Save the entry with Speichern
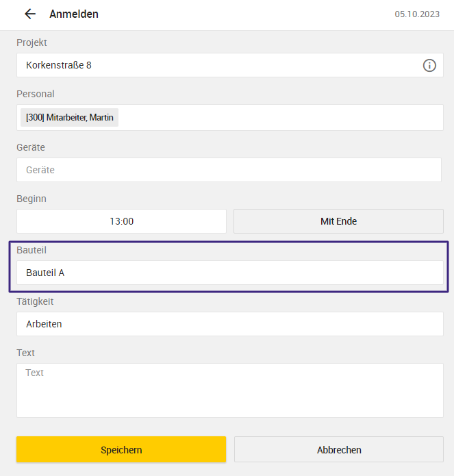The height and width of the screenshot is (476, 454). (121, 449)
